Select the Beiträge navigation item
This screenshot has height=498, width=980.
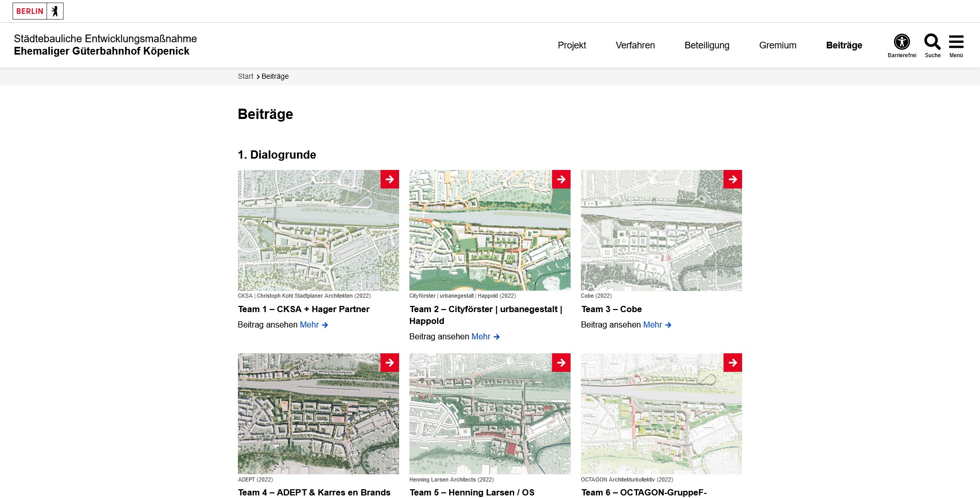pos(844,45)
